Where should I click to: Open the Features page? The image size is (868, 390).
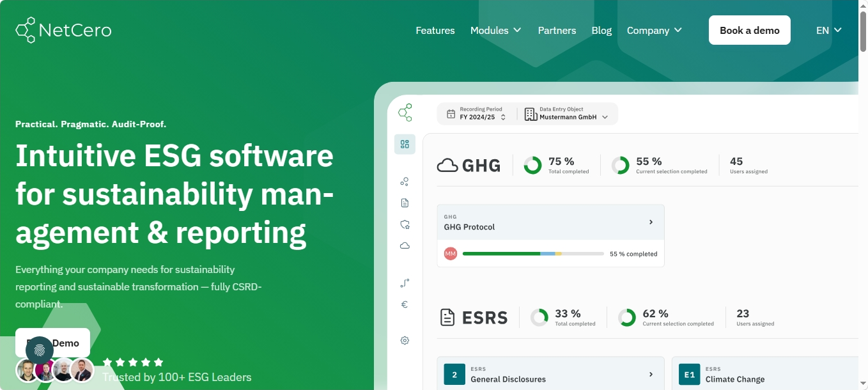(435, 30)
